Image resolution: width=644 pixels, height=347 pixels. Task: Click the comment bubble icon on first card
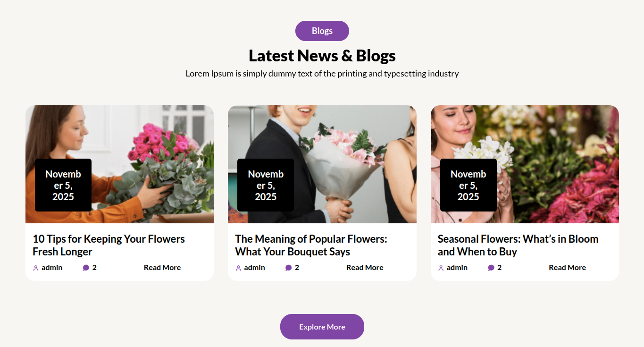tap(86, 268)
